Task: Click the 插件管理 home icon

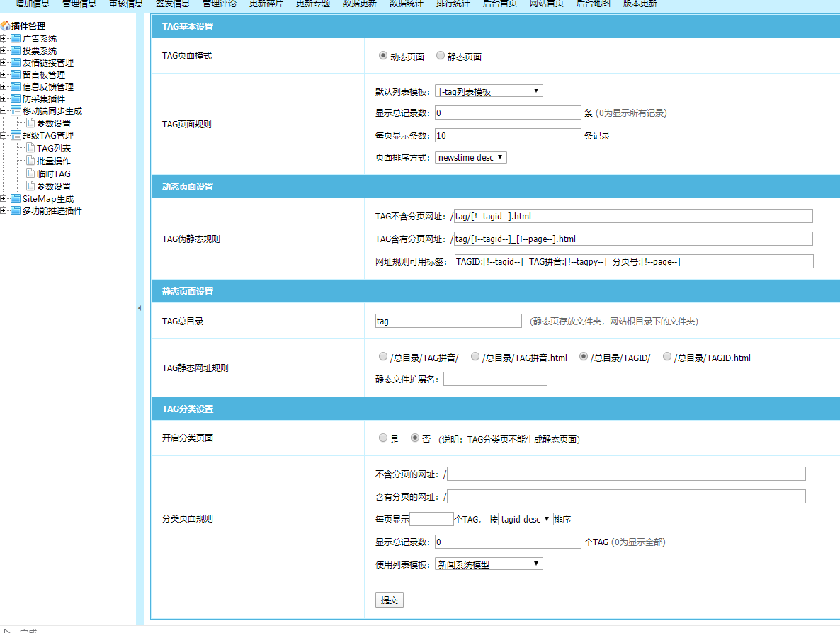Action: tap(5, 26)
